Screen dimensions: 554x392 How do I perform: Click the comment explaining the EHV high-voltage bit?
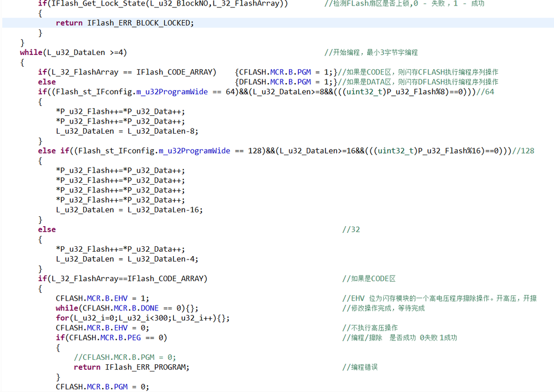click(x=439, y=299)
